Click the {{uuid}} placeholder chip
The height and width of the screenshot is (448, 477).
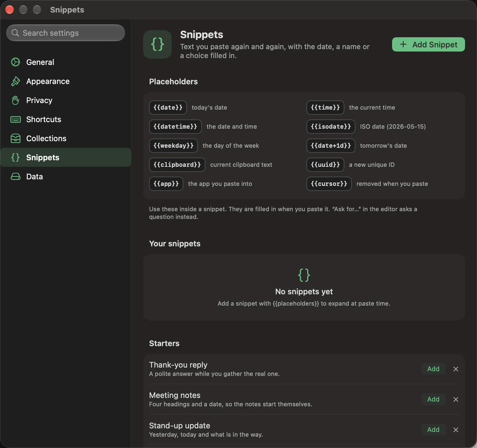[x=325, y=165]
